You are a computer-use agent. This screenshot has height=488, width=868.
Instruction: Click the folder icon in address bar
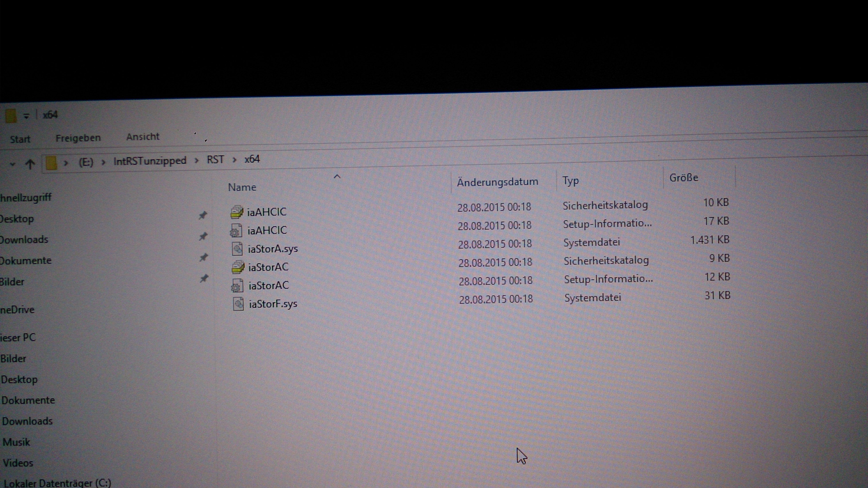(x=51, y=163)
